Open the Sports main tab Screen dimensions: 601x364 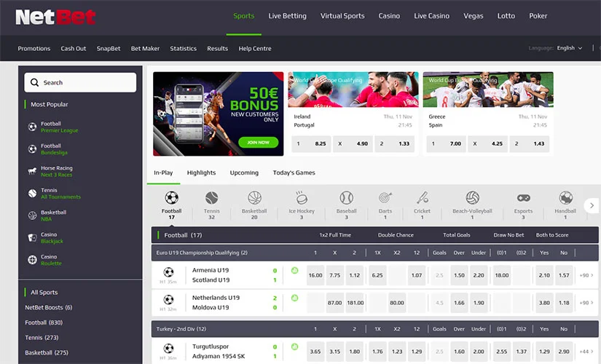[244, 16]
